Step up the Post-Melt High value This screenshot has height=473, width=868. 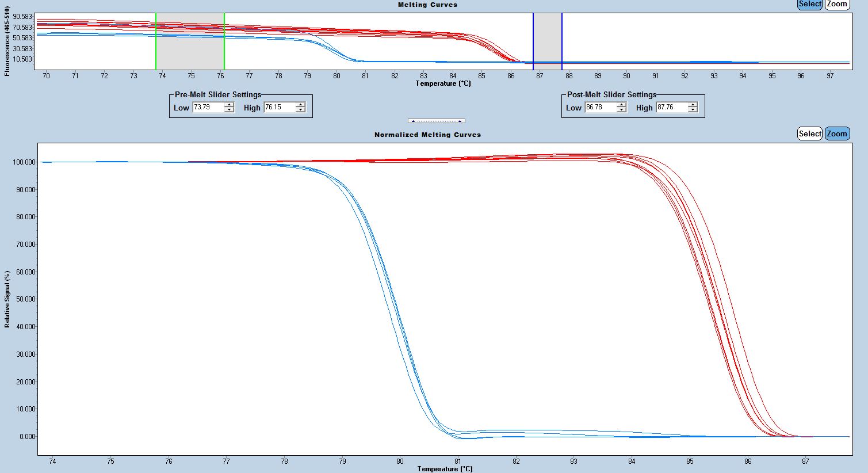pyautogui.click(x=693, y=105)
